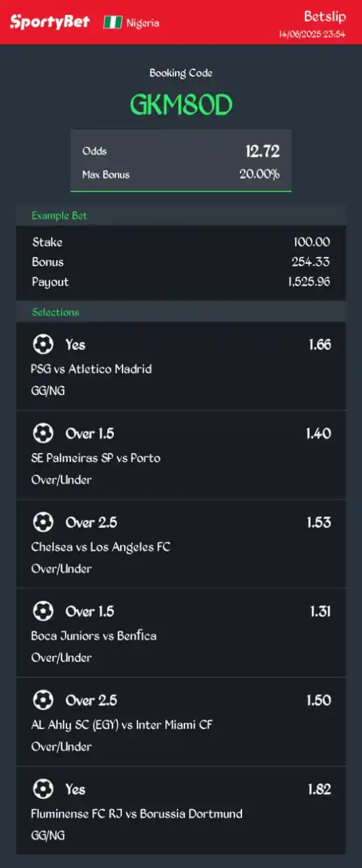
Task: Click soccer ball icon for PSG match
Action: [43, 344]
